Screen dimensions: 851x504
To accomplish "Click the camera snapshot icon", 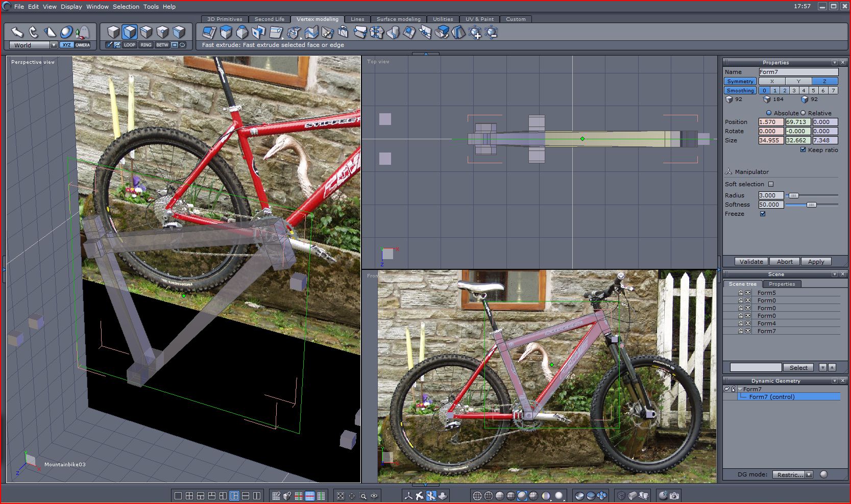I will coord(674,496).
